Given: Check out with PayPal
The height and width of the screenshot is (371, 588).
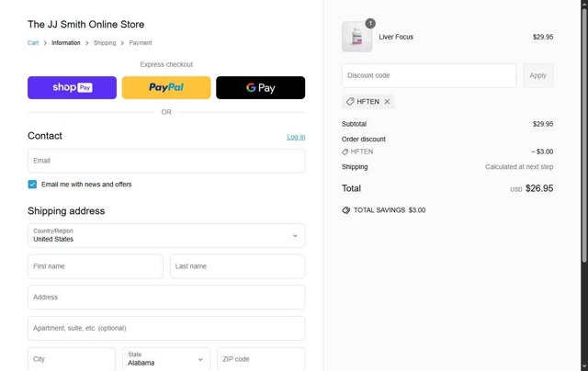Looking at the screenshot, I should (x=166, y=87).
